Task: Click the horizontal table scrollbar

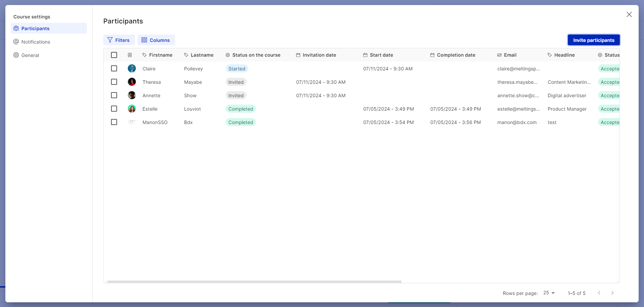Action: (x=254, y=282)
